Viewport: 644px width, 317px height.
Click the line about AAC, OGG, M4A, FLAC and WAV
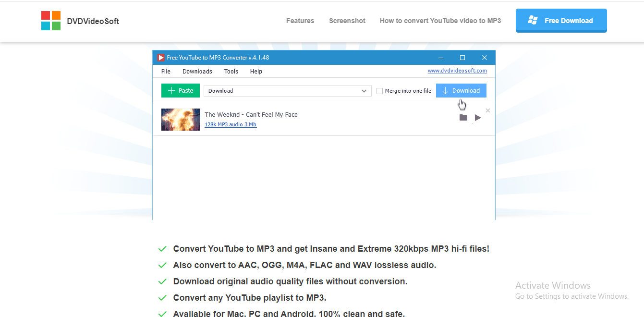pos(304,265)
